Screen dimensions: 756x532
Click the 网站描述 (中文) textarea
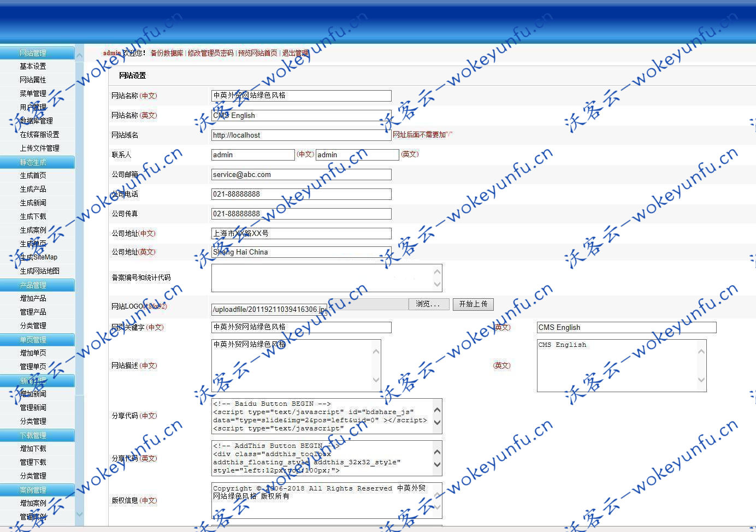click(296, 365)
